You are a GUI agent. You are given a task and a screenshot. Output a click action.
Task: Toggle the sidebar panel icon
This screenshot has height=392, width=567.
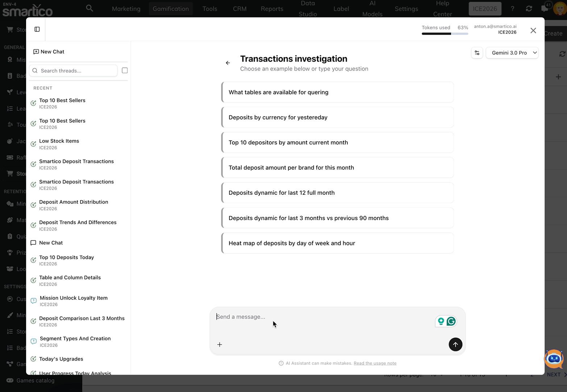pos(37,29)
